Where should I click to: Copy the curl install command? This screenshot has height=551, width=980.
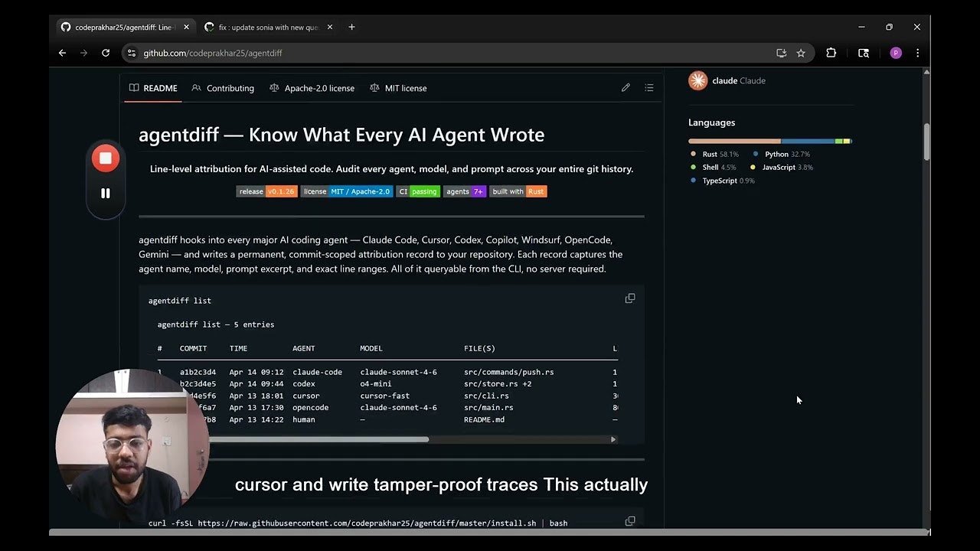pos(630,521)
